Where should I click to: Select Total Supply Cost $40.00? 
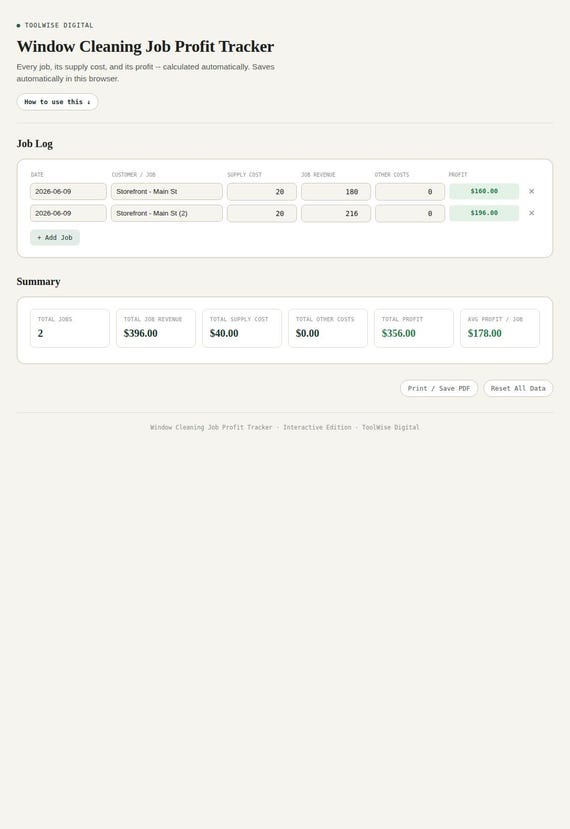click(224, 334)
